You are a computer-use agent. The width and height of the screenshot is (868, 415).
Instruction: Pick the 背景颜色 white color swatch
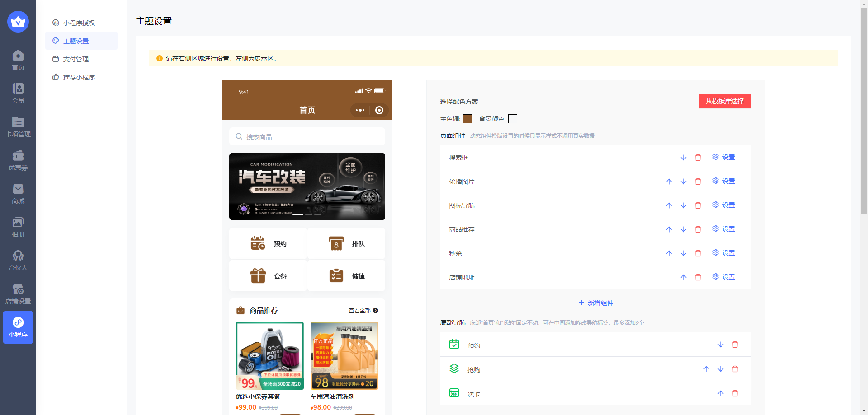point(513,119)
